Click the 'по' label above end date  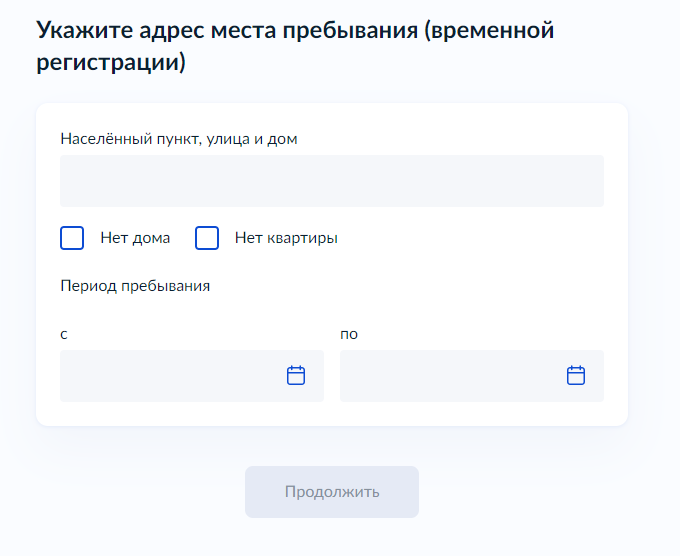(x=349, y=334)
